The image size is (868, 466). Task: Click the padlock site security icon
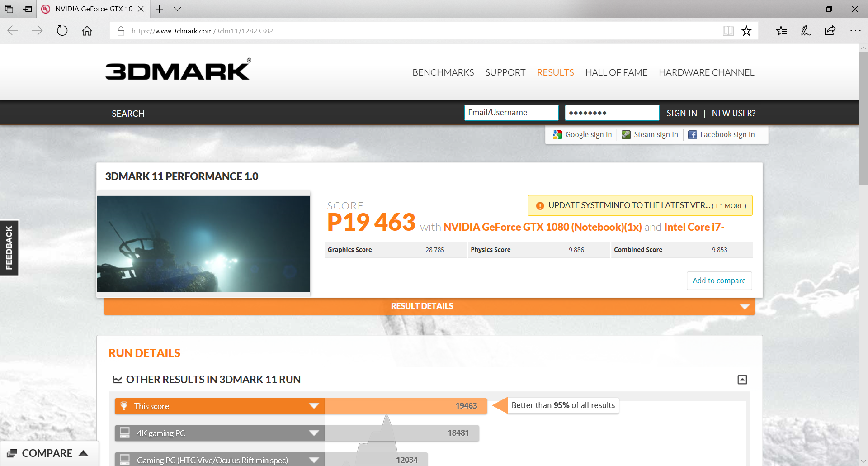pos(121,31)
